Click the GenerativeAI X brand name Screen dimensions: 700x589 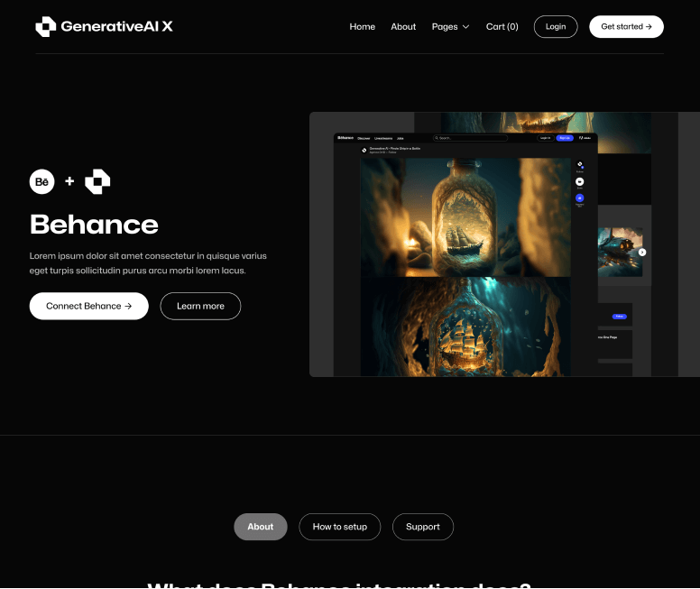click(x=116, y=26)
